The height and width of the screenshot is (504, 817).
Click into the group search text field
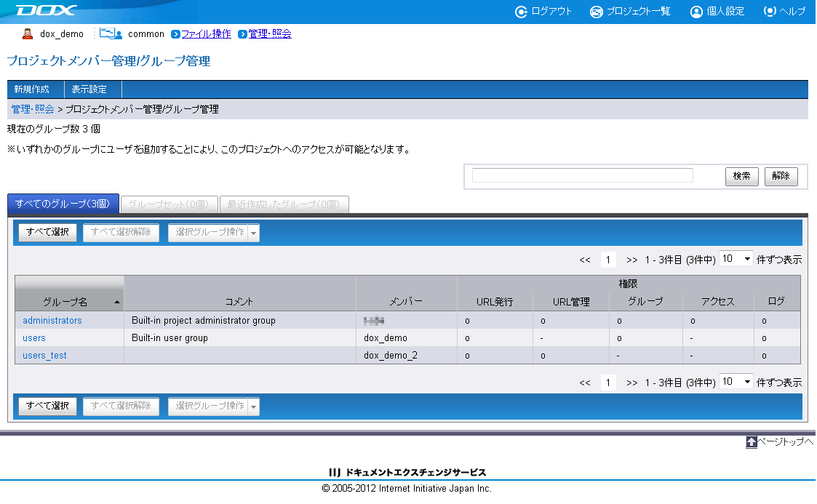pyautogui.click(x=582, y=175)
